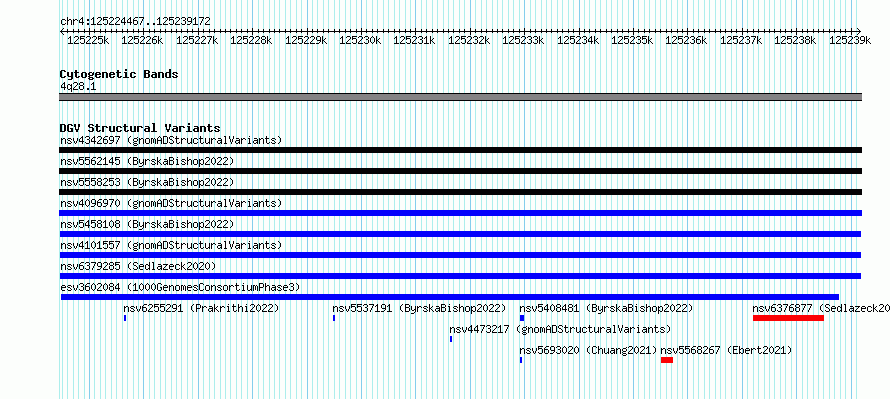The width and height of the screenshot is (890, 399).
Task: Select the black bar under nsv5558253
Action: pyautogui.click(x=460, y=192)
